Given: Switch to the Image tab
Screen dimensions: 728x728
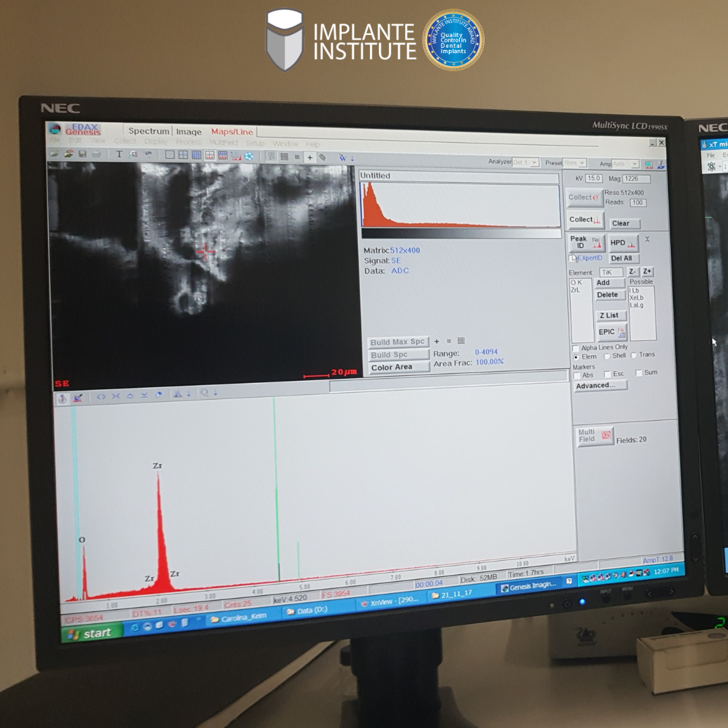Looking at the screenshot, I should click(189, 132).
